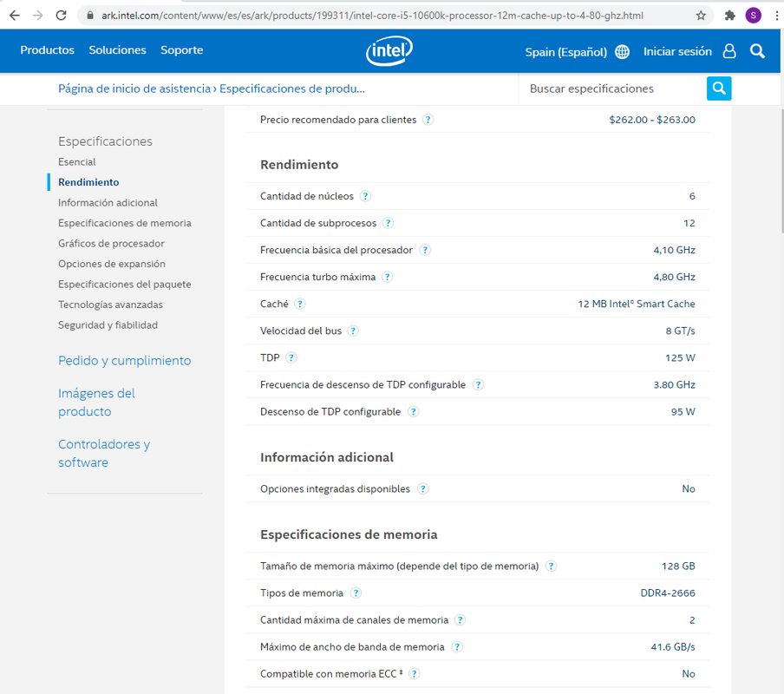The width and height of the screenshot is (784, 694).
Task: Show help for Cantidad de subprocesos
Action: [388, 223]
